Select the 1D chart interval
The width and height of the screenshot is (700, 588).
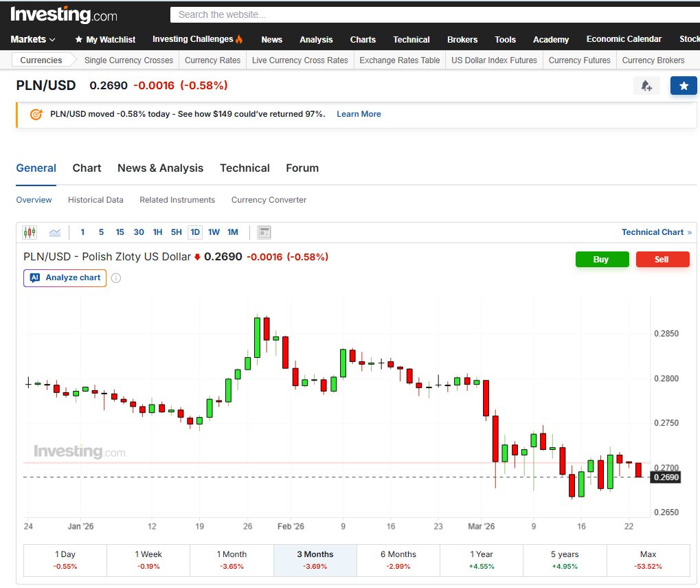[195, 232]
